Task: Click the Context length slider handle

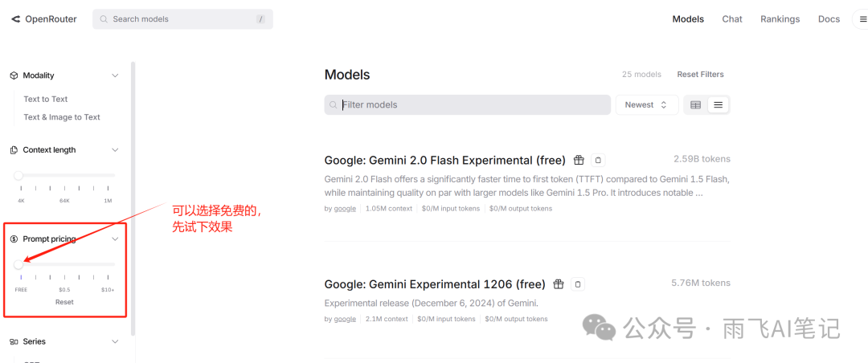Action: pyautogui.click(x=18, y=175)
